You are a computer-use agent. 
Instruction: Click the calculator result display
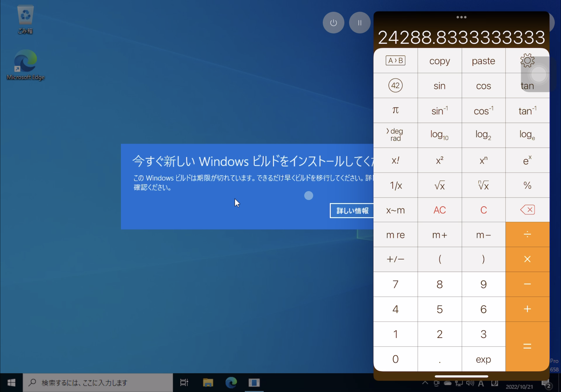click(461, 37)
